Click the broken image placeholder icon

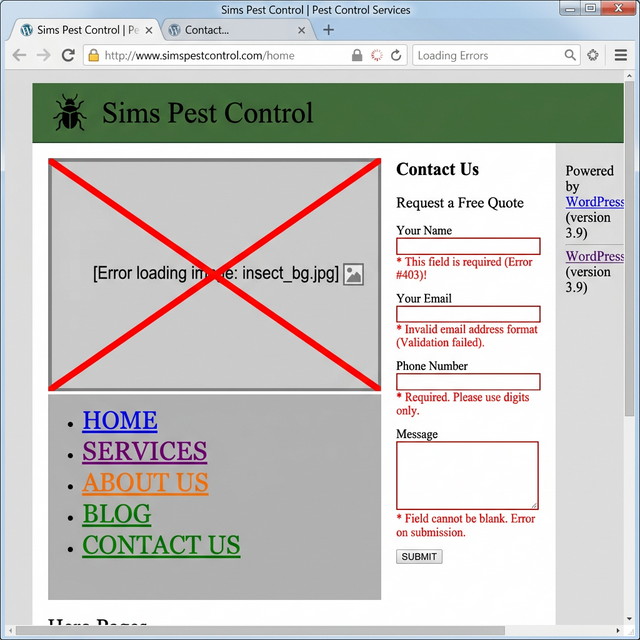click(353, 274)
